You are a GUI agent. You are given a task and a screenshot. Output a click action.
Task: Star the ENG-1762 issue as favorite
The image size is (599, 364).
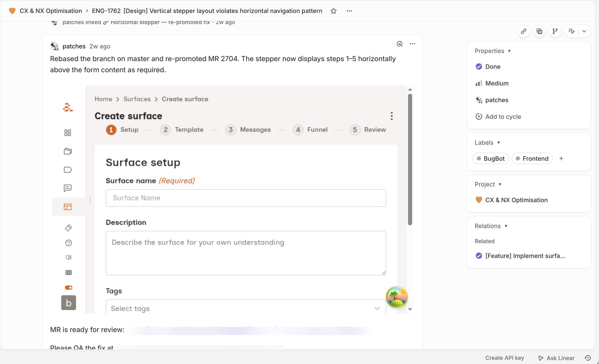334,11
